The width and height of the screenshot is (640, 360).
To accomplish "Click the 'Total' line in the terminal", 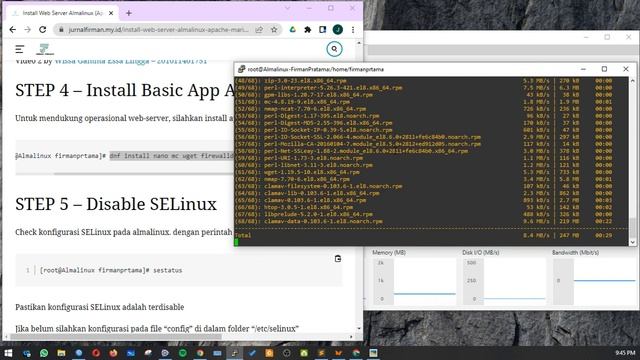I will click(423, 235).
